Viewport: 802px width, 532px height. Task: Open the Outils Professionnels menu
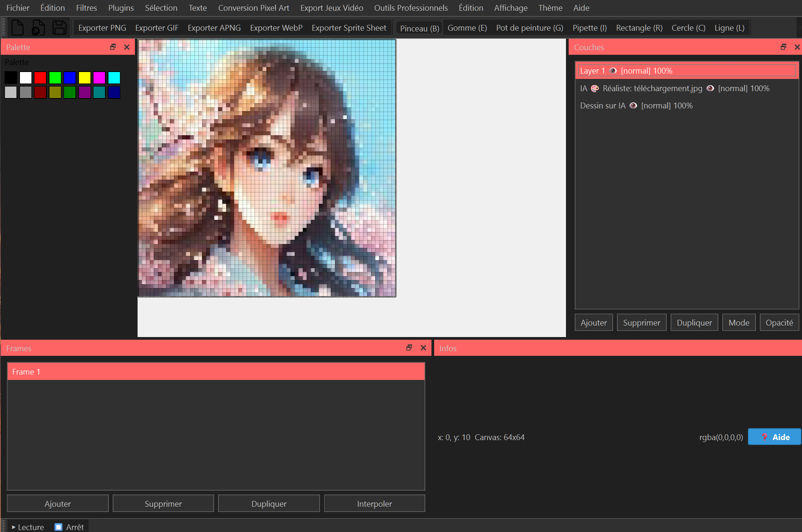(x=411, y=8)
